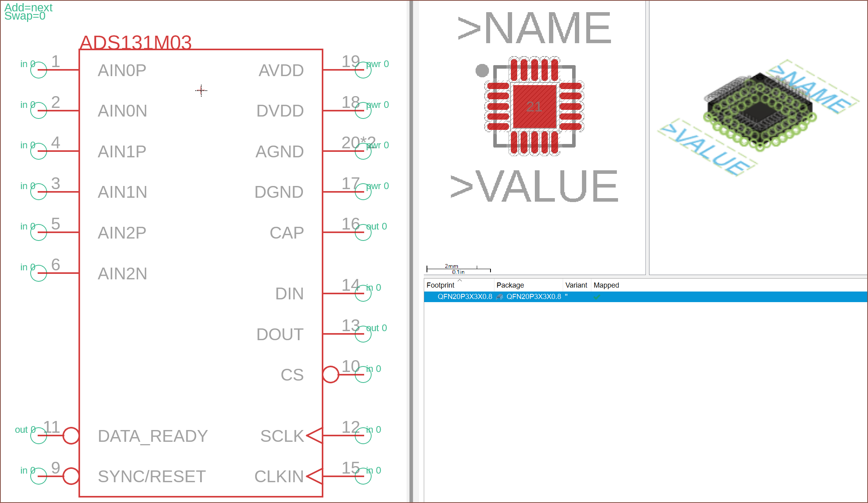Click the Mapped column header
The height and width of the screenshot is (503, 868).
606,285
